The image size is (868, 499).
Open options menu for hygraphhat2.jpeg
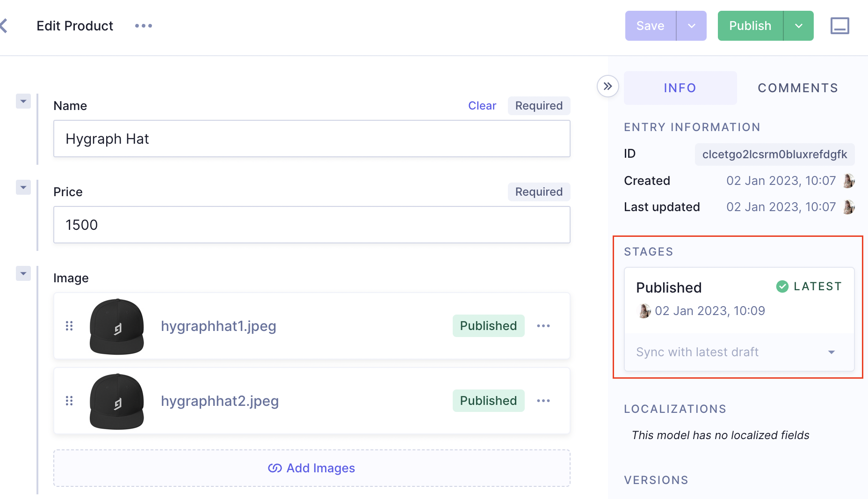(x=543, y=401)
